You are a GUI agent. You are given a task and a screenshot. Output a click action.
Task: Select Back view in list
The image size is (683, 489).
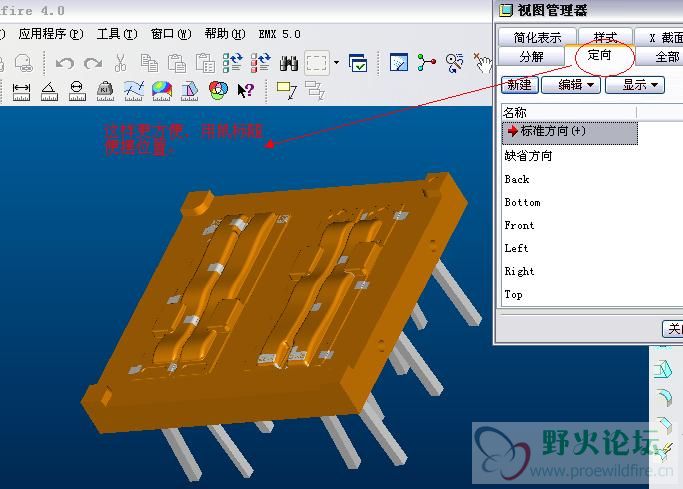[517, 179]
